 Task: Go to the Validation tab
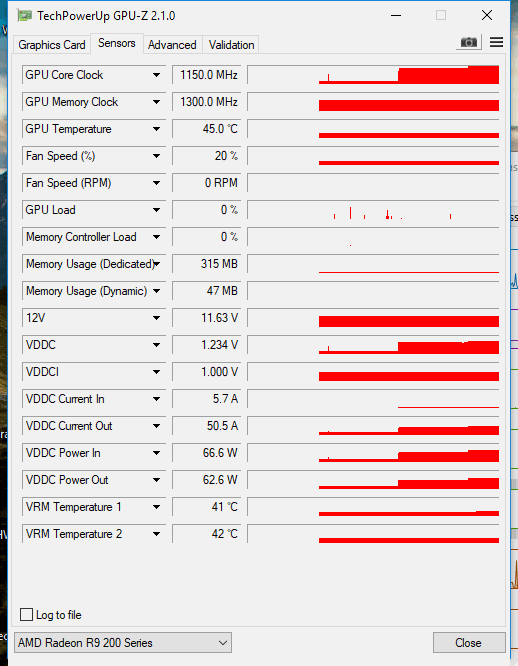(x=231, y=45)
